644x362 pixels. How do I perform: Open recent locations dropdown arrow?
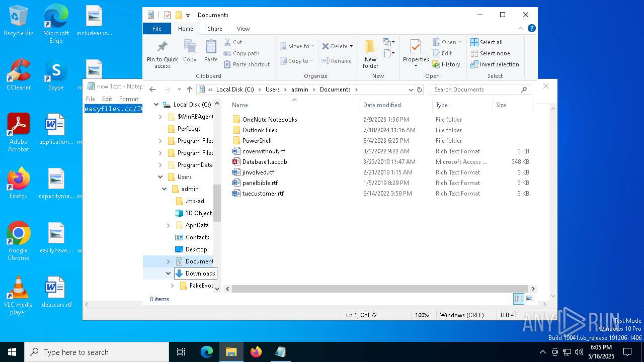click(179, 89)
